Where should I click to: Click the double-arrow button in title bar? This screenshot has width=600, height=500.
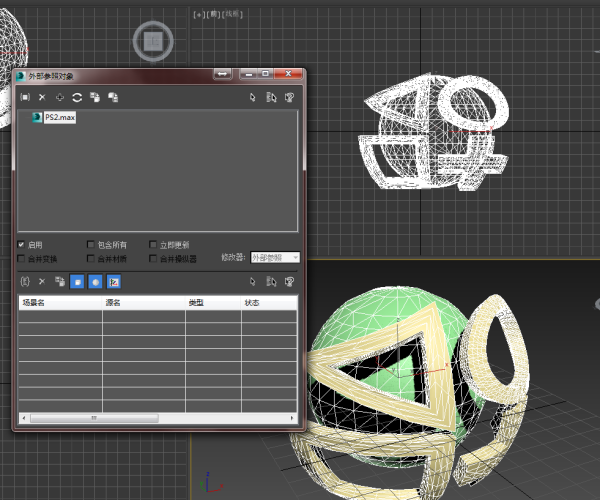222,74
